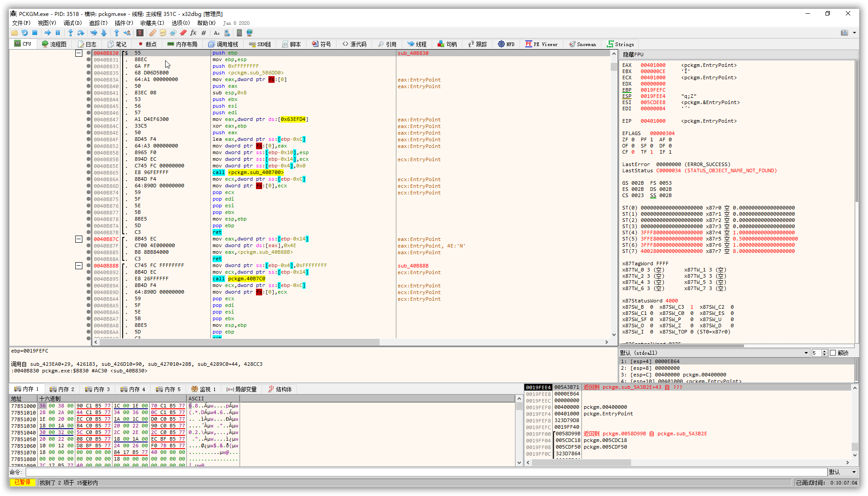Show the Comments view
Viewport: 868px width, 496px height.
coord(163,33)
